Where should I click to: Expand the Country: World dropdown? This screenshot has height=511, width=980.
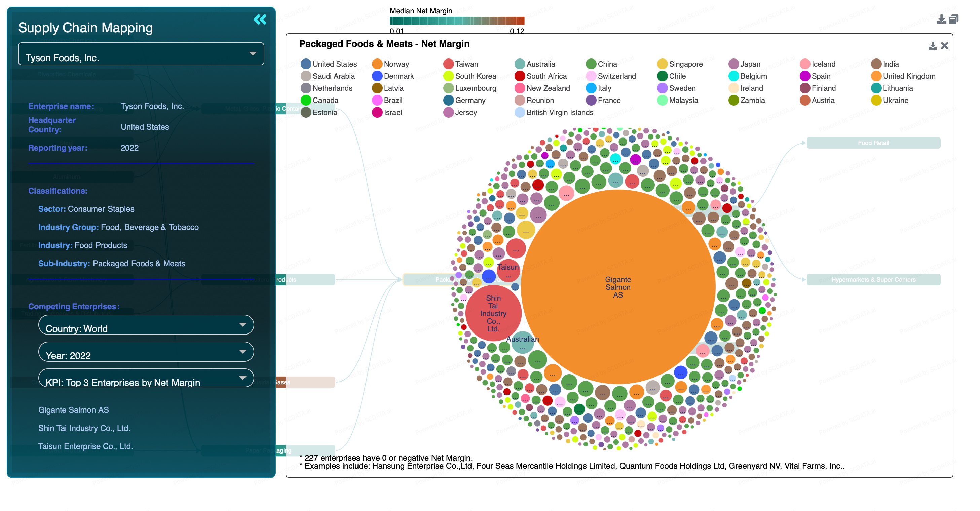point(146,325)
